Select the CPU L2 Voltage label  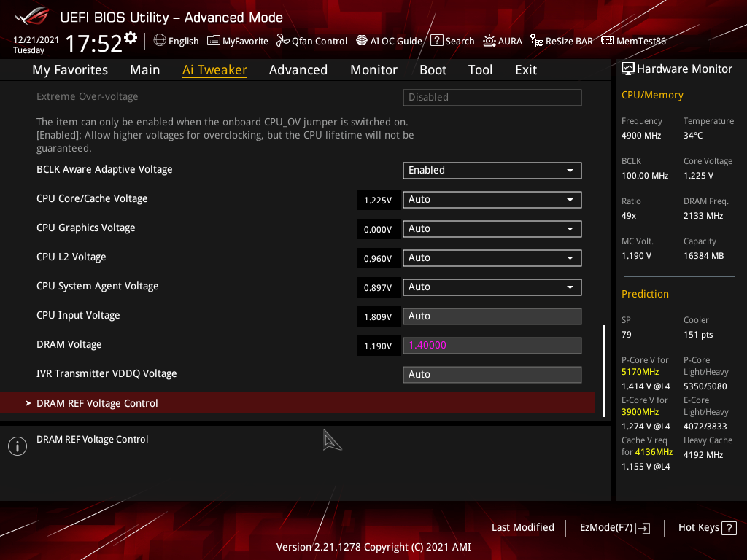(71, 257)
